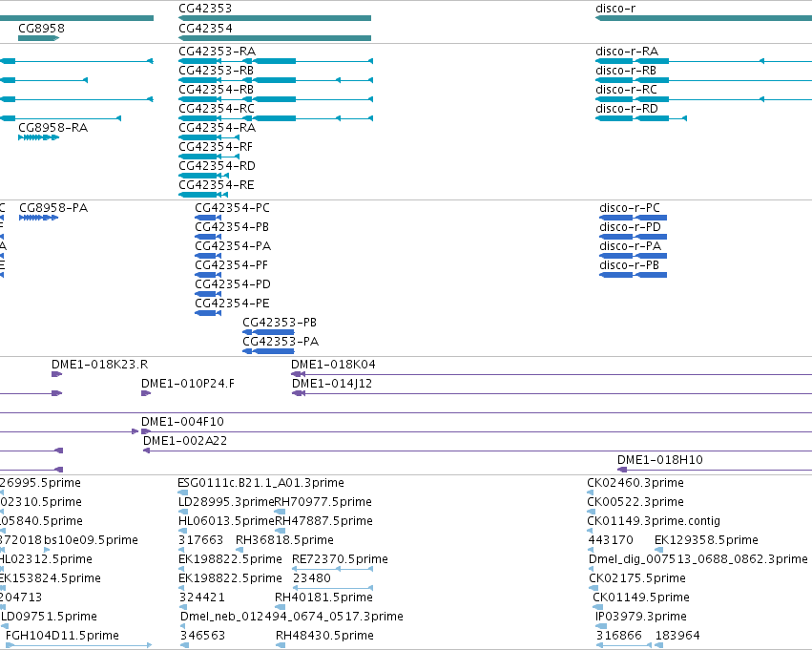
Task: Select the disco-r gene bar
Action: 704,18
